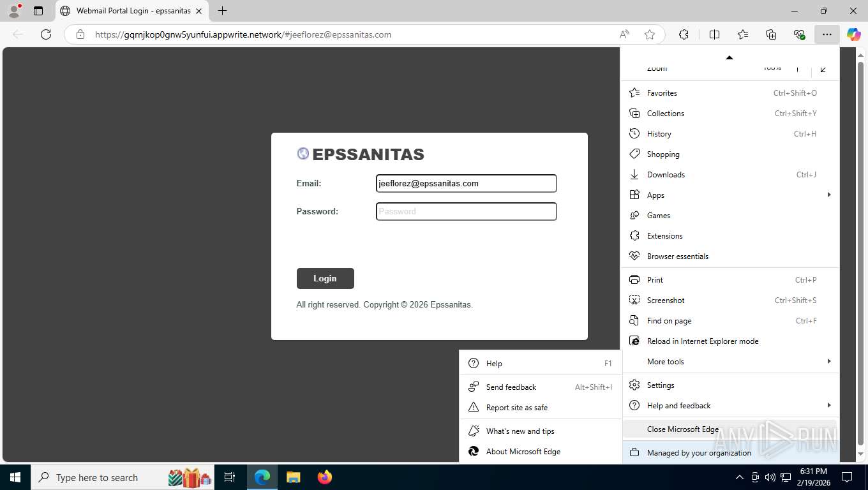This screenshot has height=490, width=868.
Task: Choose Send feedback in the submenu
Action: (x=540, y=387)
